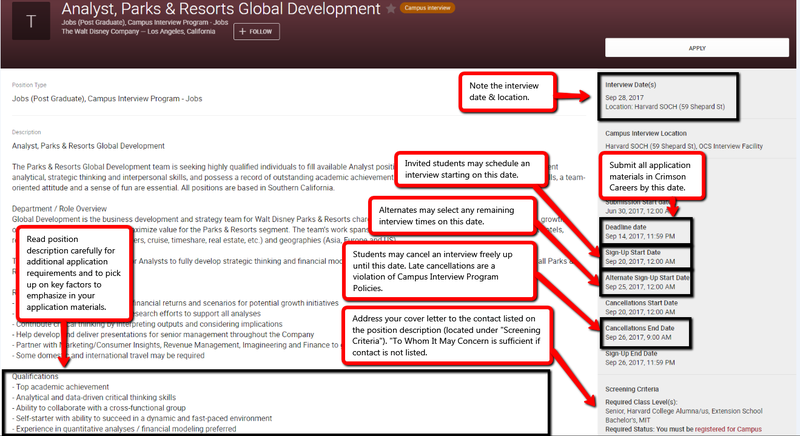Click 'Jobs (Post Graduate), Campus Interview Program - Jobs' position type value
Screen dimensions: 800x436
pyautogui.click(x=107, y=99)
